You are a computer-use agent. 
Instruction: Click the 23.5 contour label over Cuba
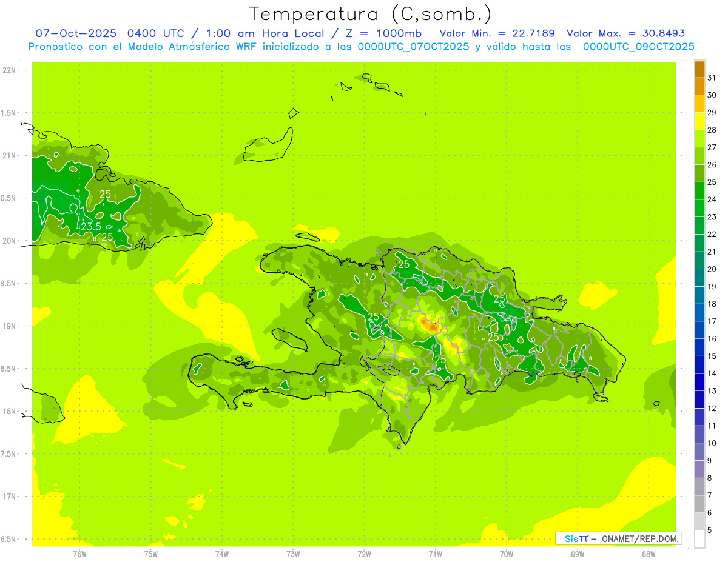[x=90, y=227]
